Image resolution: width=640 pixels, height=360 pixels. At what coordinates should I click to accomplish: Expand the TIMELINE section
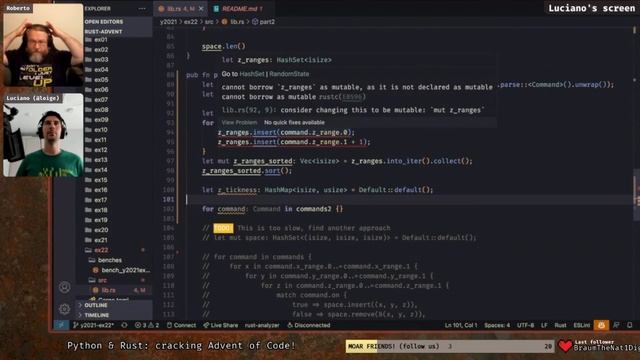coord(97,315)
